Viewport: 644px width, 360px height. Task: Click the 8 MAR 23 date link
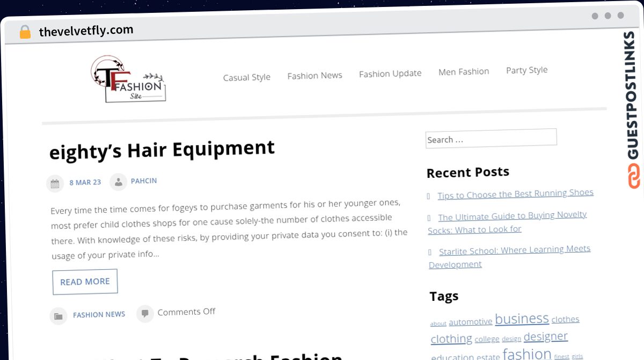click(x=85, y=182)
